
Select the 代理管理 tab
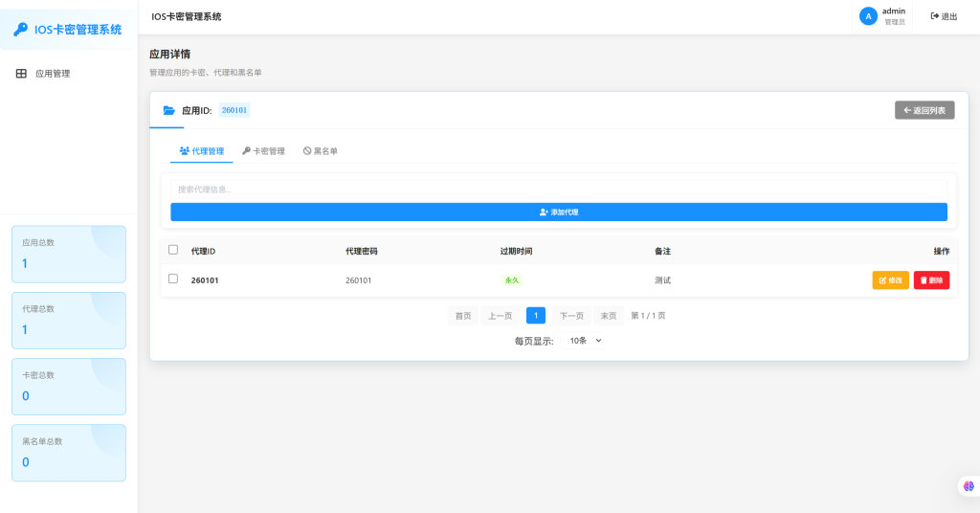(x=202, y=151)
